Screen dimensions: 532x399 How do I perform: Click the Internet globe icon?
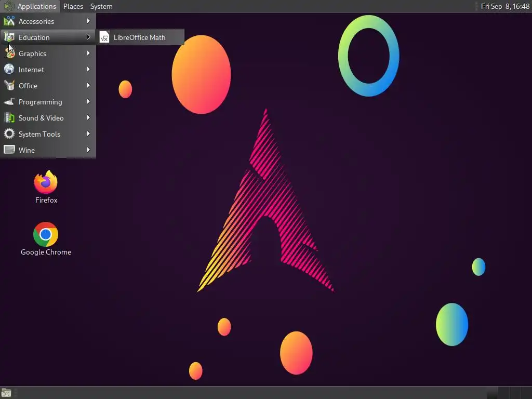click(9, 69)
